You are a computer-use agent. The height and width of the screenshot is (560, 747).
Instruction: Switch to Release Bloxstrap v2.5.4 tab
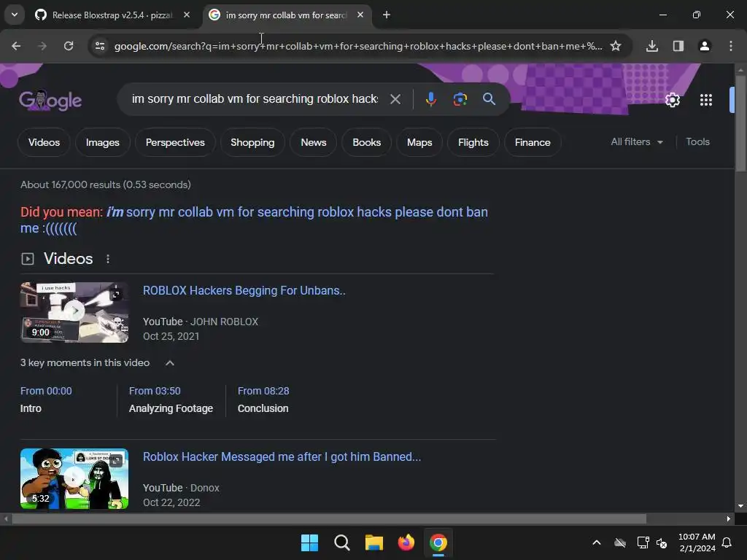(x=113, y=15)
